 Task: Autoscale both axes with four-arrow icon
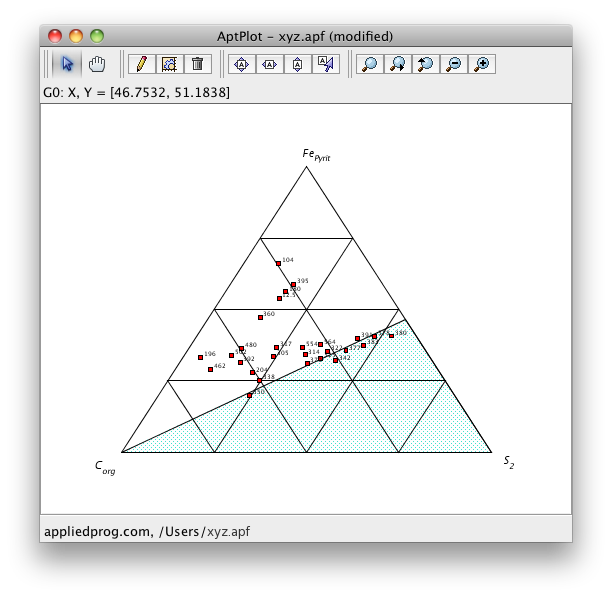pos(241,64)
